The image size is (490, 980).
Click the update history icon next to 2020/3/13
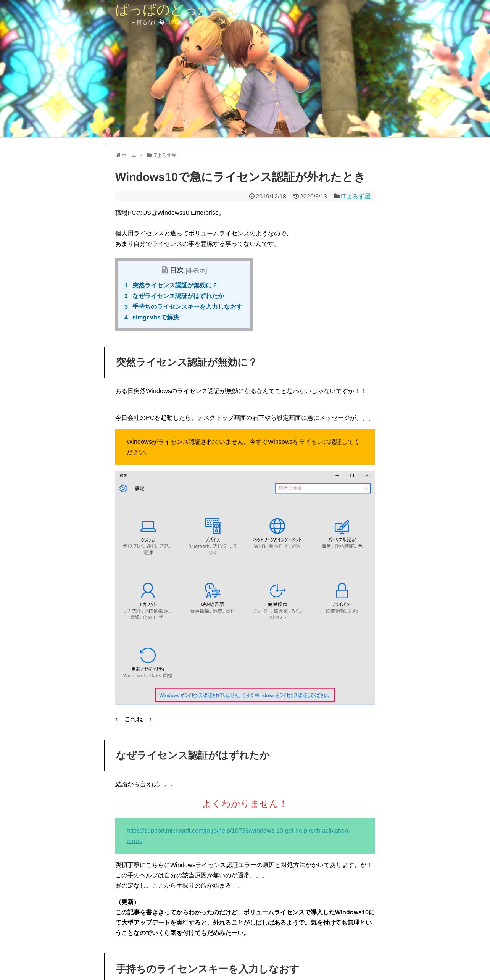296,196
